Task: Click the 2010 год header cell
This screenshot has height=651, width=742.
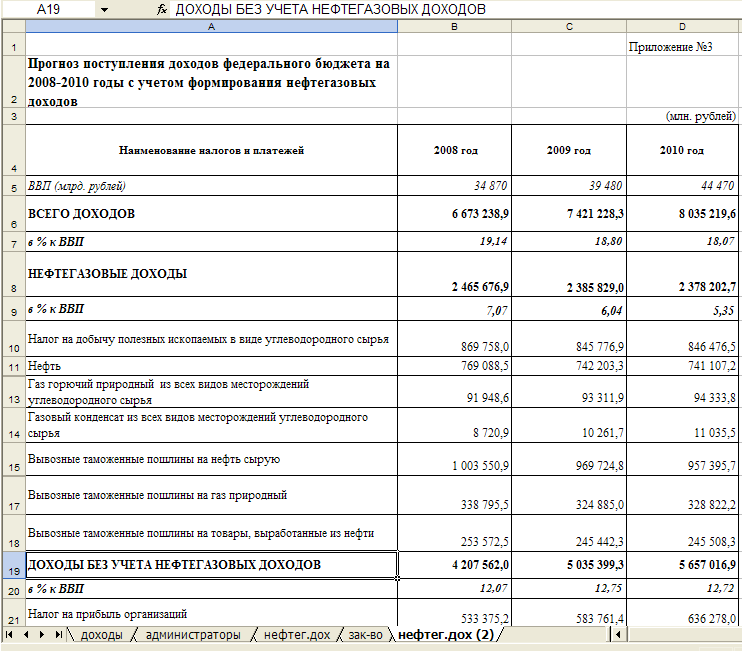Action: pyautogui.click(x=682, y=150)
